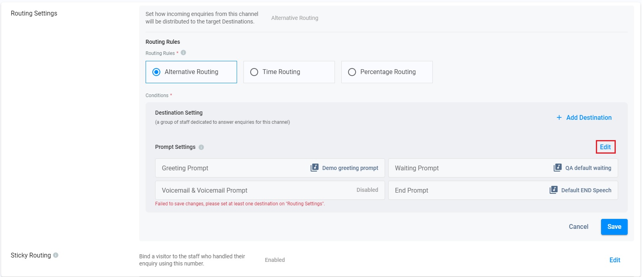Select the Alternative Routing radio button
Screen dimensions: 644x277
click(x=157, y=72)
